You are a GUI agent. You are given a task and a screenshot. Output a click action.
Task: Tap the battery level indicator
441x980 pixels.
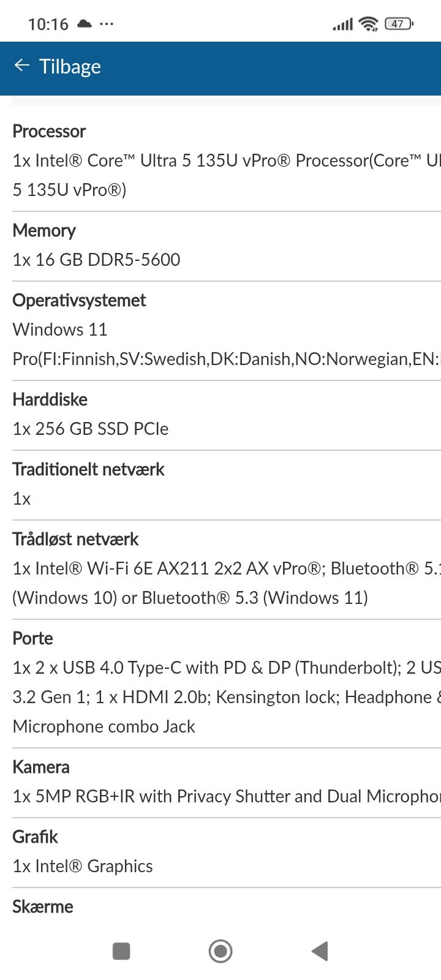[399, 24]
